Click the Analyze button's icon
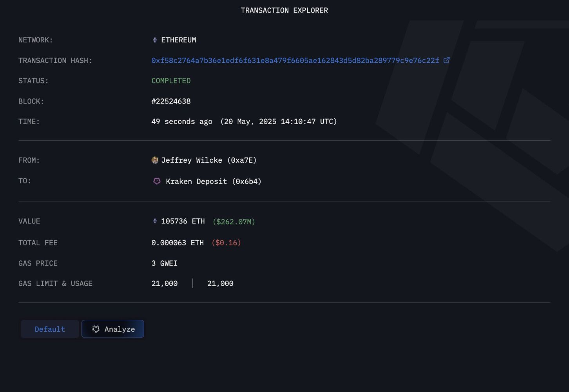This screenshot has height=392, width=569. coord(96,329)
